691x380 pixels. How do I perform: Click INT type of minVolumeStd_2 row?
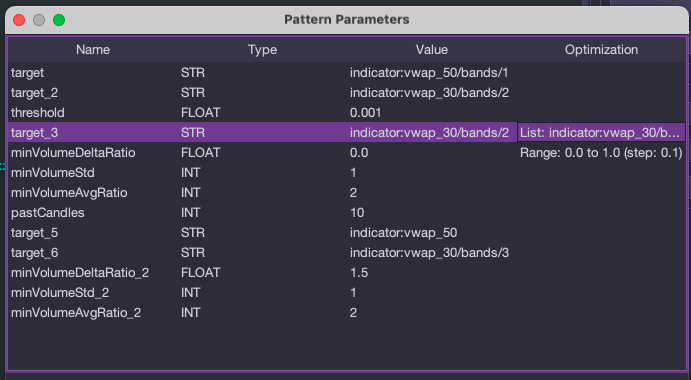click(190, 292)
